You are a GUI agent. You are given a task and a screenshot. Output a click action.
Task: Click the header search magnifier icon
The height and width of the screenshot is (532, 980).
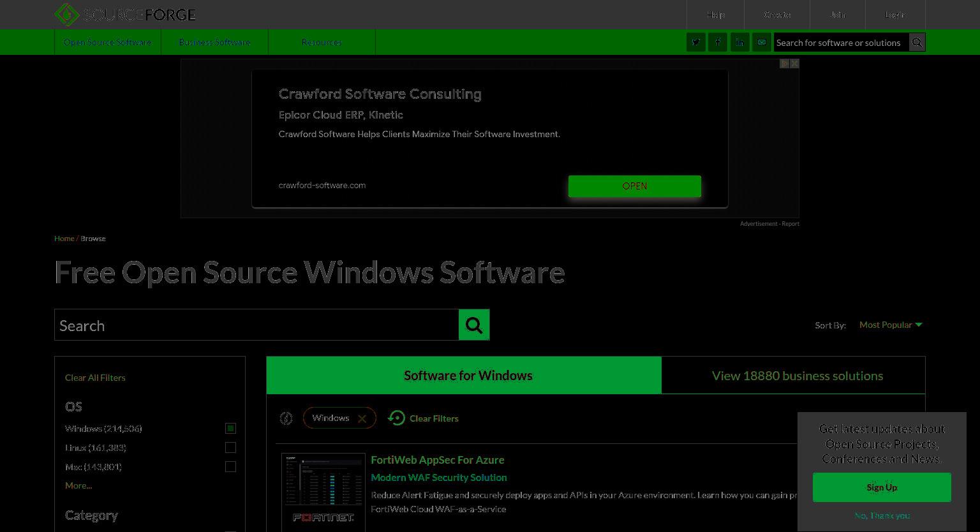917,42
